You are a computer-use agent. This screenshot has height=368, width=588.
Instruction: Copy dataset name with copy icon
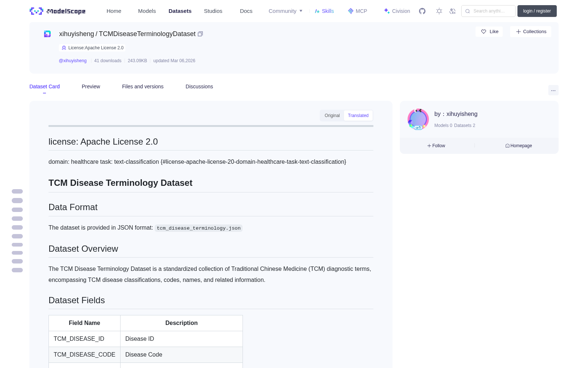coord(200,34)
